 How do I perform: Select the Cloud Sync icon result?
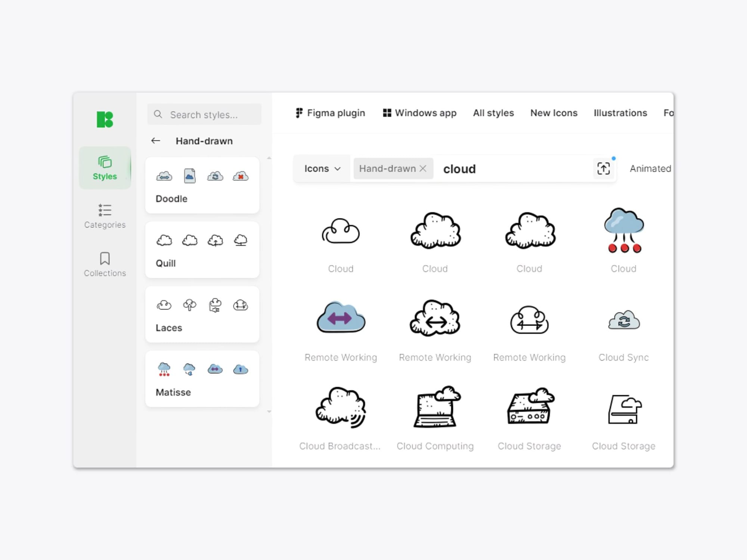(623, 321)
